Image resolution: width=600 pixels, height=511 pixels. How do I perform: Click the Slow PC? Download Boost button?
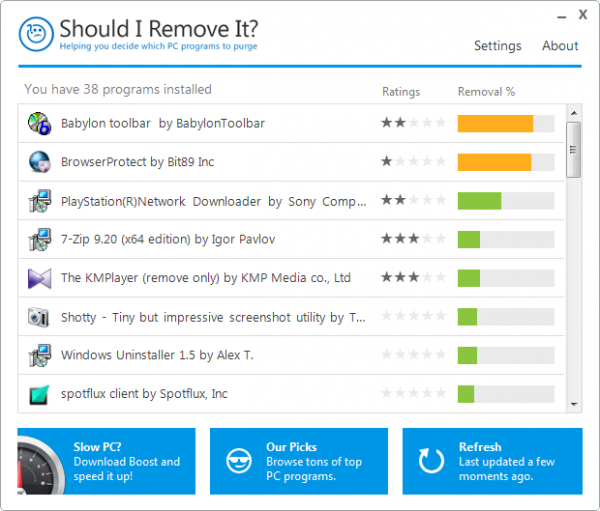pyautogui.click(x=106, y=461)
